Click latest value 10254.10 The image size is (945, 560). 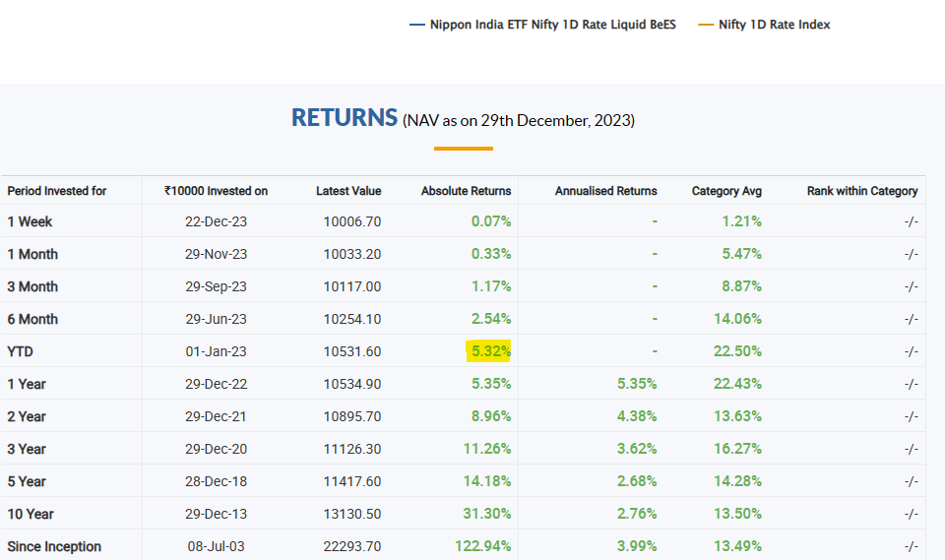coord(352,320)
